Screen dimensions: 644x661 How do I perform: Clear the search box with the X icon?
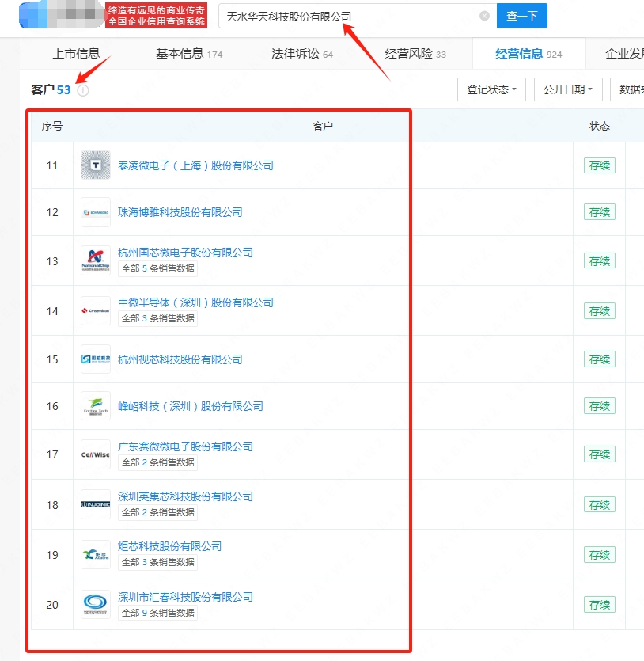coord(484,16)
